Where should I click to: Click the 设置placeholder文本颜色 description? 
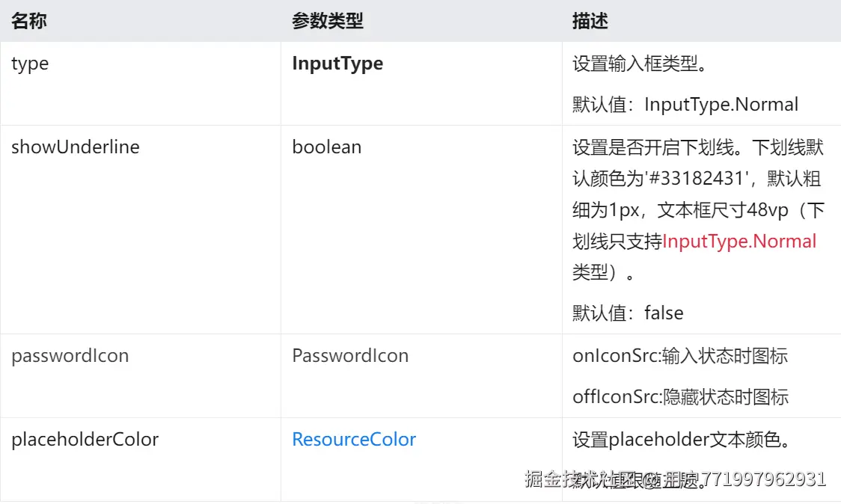(x=681, y=439)
